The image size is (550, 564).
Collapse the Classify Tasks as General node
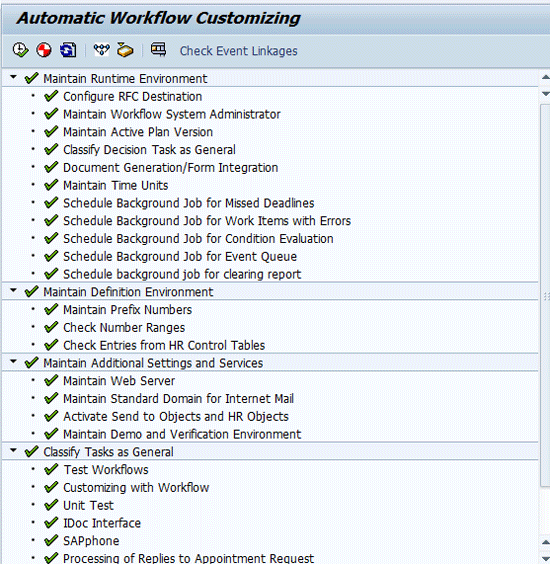point(13,450)
